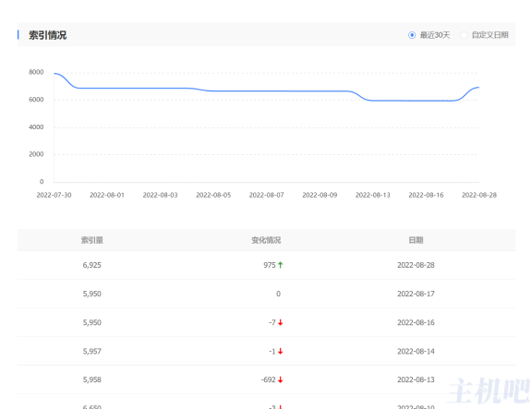Click the red down arrow beside -692

[x=280, y=379]
